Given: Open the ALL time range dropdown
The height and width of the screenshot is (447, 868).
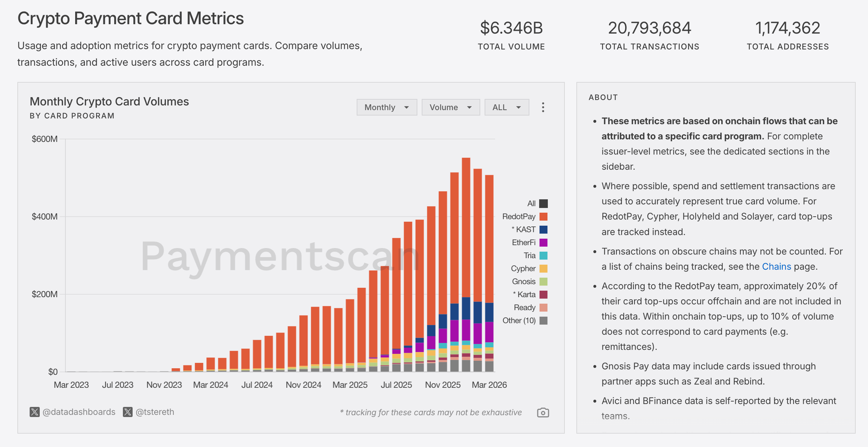Looking at the screenshot, I should pos(507,107).
